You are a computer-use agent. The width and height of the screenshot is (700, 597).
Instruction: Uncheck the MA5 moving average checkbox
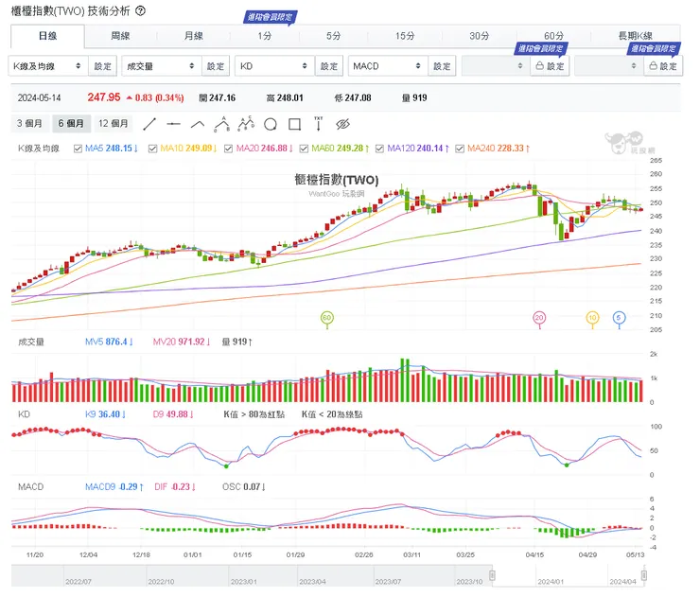pos(78,149)
